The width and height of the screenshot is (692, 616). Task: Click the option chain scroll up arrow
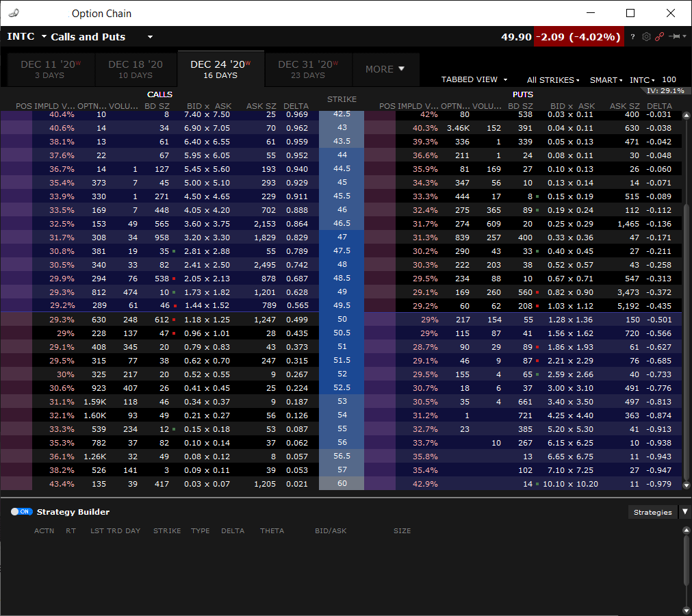coord(687,116)
